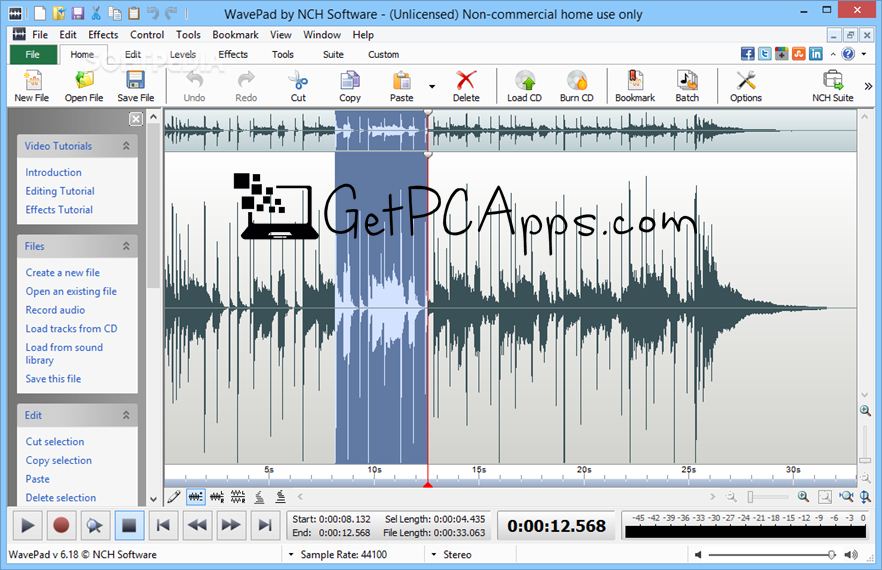Switch to the Suite ribbon tab
Image resolution: width=882 pixels, height=570 pixels.
(333, 55)
